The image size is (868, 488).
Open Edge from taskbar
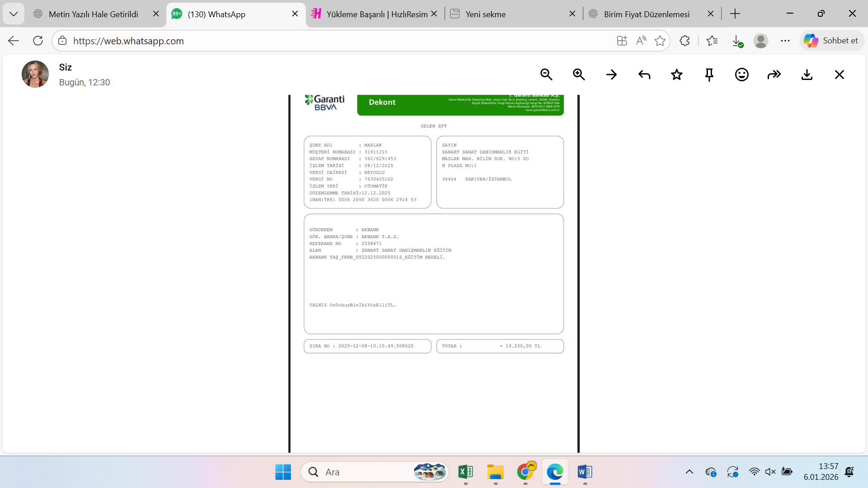click(555, 472)
